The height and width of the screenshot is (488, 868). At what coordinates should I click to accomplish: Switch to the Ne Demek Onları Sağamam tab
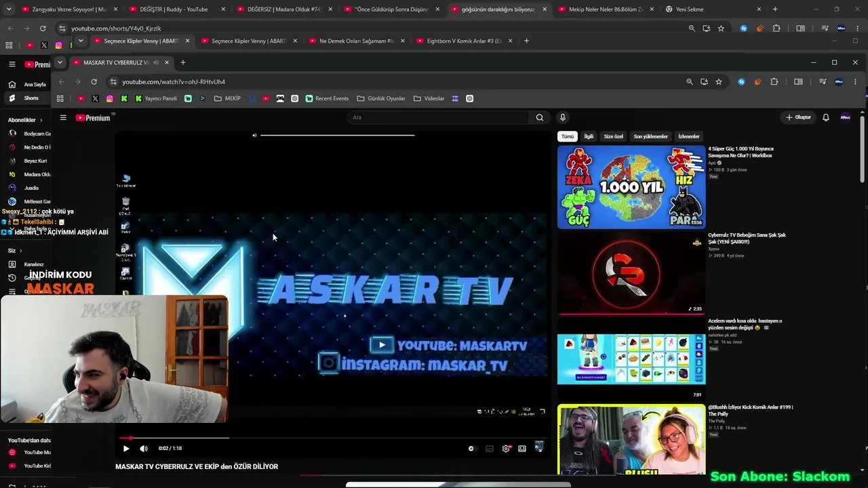coord(356,41)
